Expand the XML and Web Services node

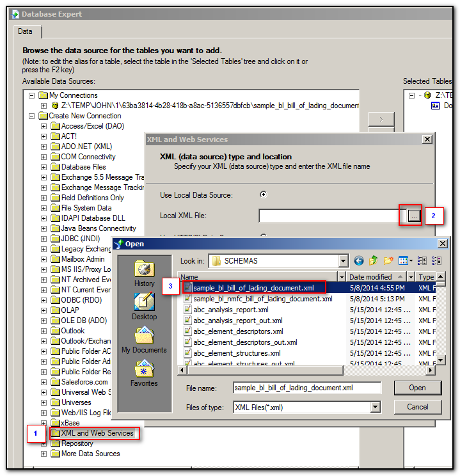pyautogui.click(x=44, y=433)
